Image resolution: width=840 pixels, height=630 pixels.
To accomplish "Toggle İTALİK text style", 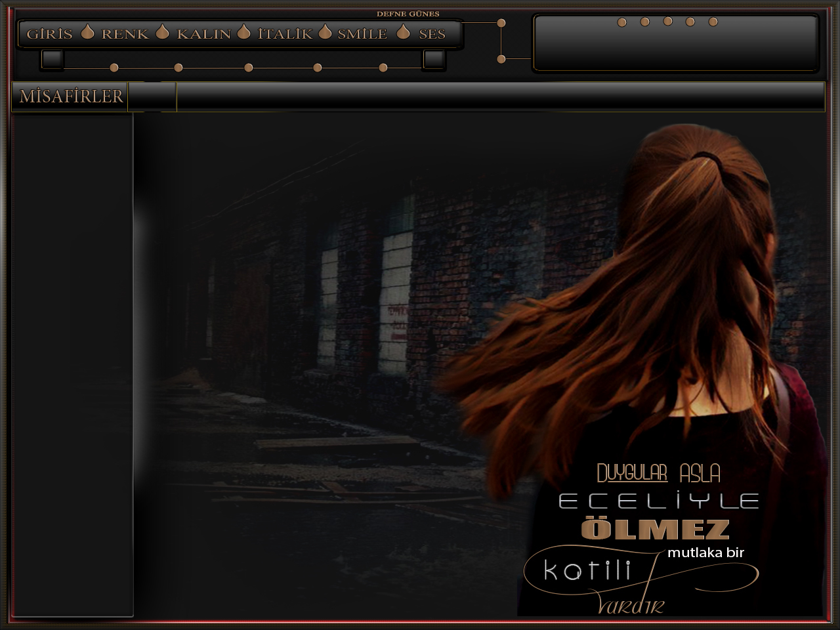I will (x=285, y=34).
